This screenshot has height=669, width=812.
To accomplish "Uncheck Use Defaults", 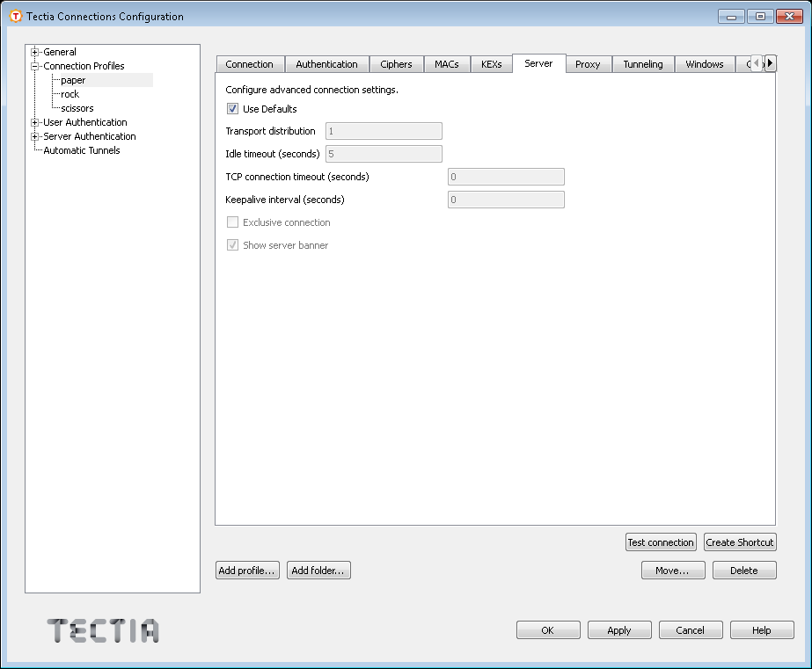I will click(231, 108).
